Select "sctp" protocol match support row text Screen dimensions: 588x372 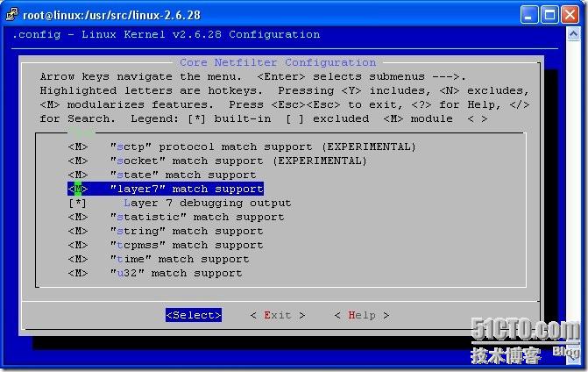pyautogui.click(x=263, y=147)
